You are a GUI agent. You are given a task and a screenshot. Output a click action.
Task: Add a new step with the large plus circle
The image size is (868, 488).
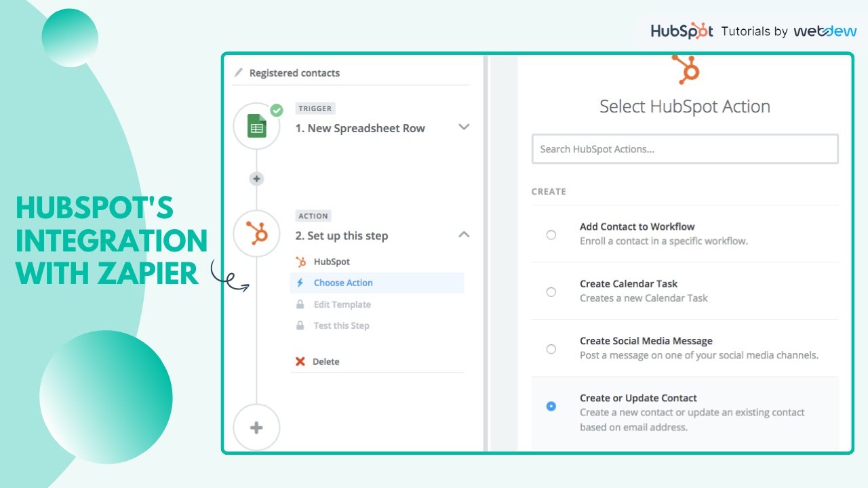(256, 428)
